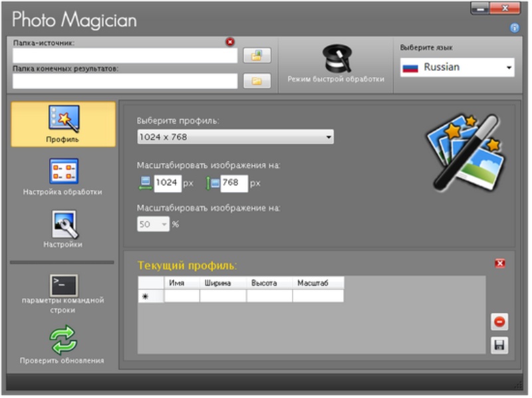
Task: Click the Папка-источник text field
Action: click(x=124, y=56)
